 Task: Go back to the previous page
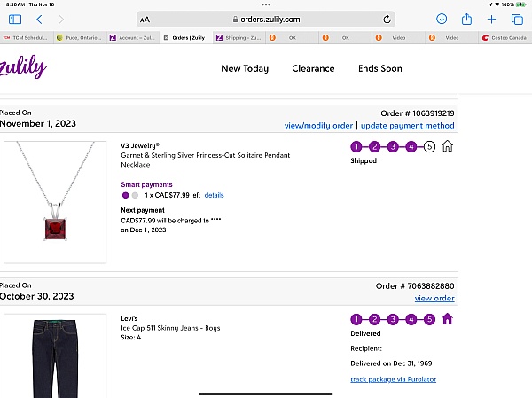click(x=39, y=19)
